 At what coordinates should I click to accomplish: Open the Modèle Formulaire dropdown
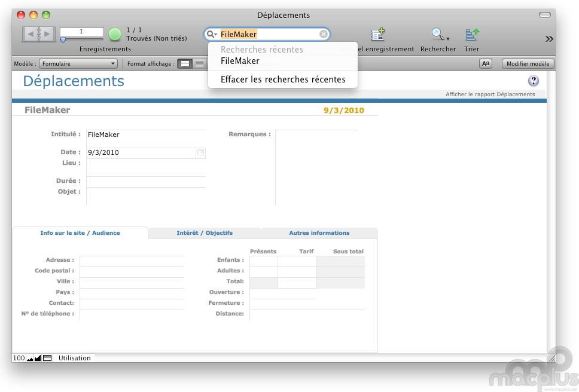coord(78,64)
